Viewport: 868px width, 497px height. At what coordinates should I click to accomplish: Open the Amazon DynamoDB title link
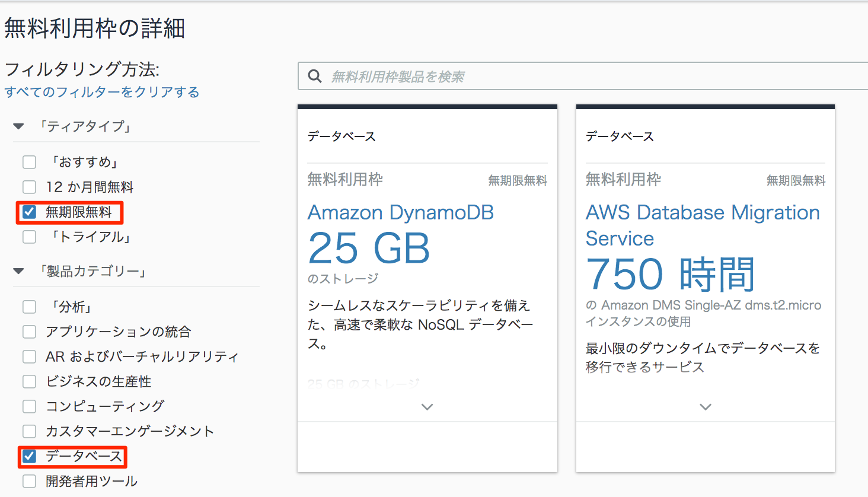[401, 212]
